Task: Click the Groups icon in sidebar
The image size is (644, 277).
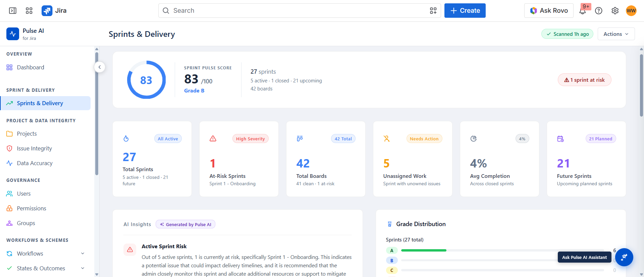Action: pos(9,223)
